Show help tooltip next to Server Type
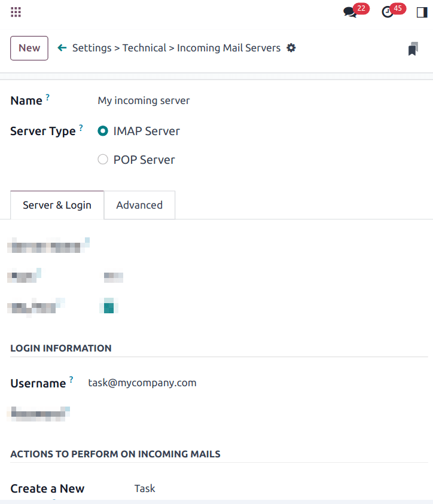Image resolution: width=433 pixels, height=504 pixels. point(81,126)
